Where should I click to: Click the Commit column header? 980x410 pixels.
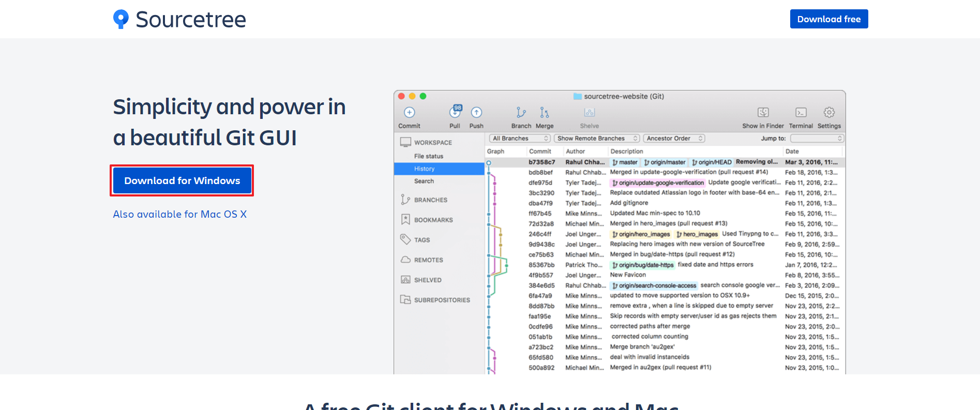[540, 151]
